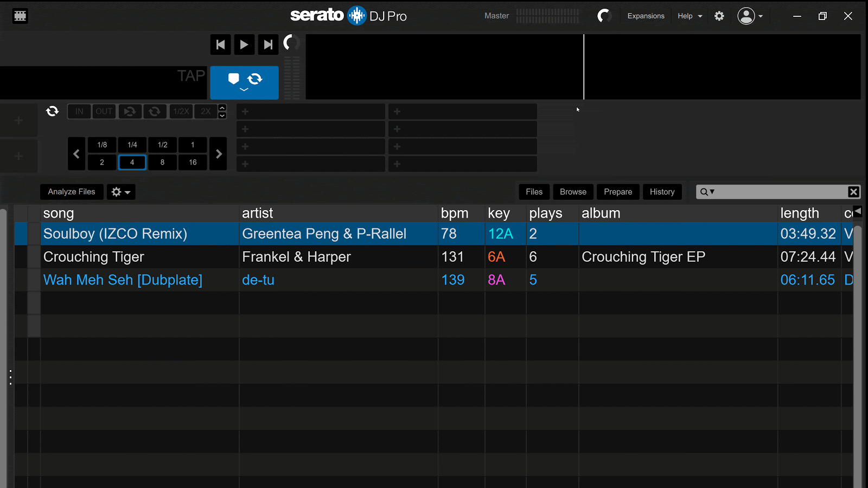Screen dimensions: 868x488
Task: Add first cue point in left column
Action: [x=311, y=111]
